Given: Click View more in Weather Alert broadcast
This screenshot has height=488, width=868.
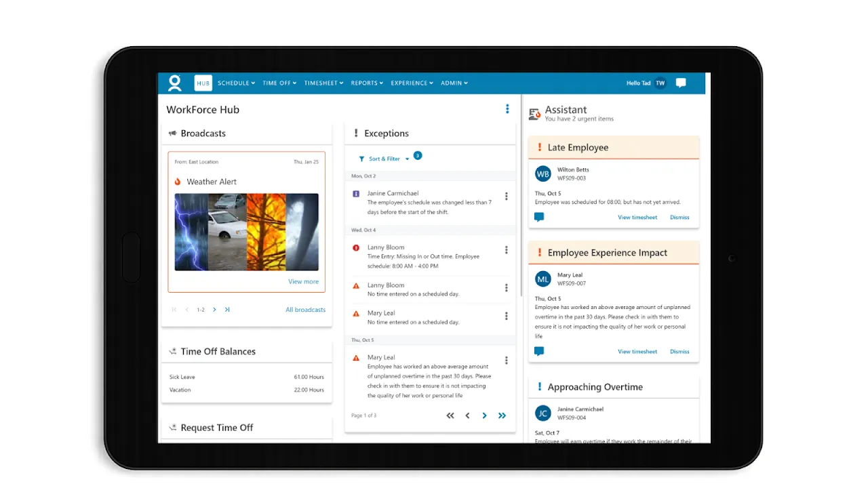Looking at the screenshot, I should tap(303, 282).
